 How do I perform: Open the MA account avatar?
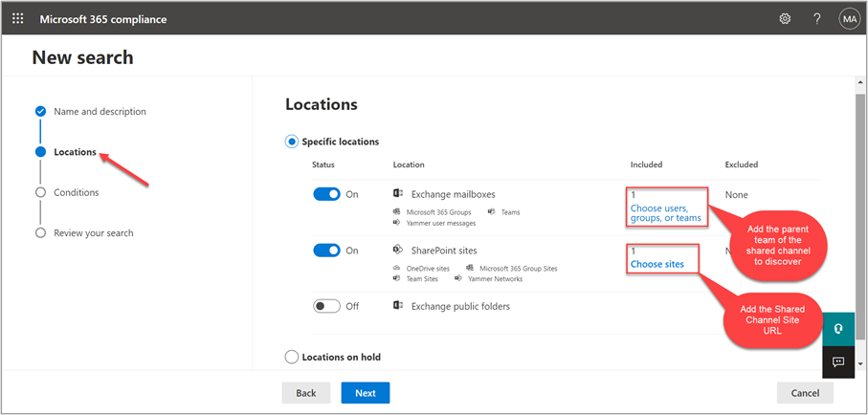click(848, 18)
